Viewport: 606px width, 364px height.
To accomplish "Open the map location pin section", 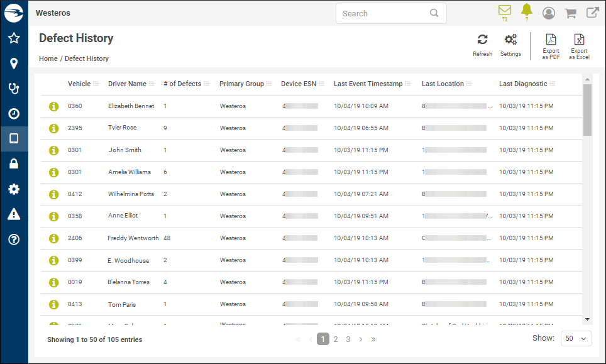I will tap(14, 63).
